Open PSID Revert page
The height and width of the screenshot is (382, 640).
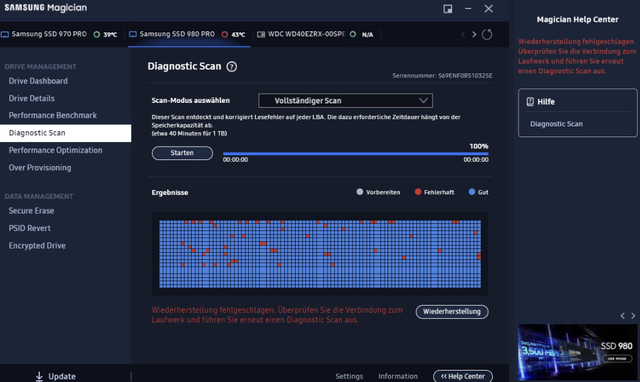(30, 228)
